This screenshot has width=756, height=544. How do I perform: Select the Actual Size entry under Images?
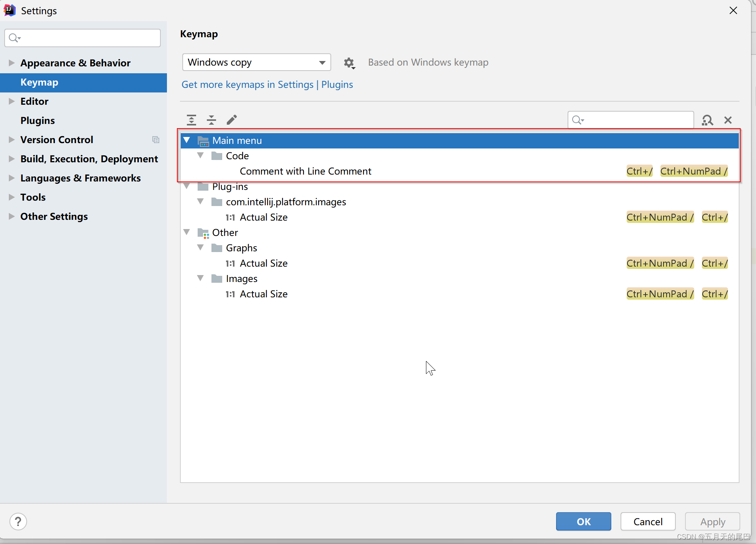tap(264, 294)
